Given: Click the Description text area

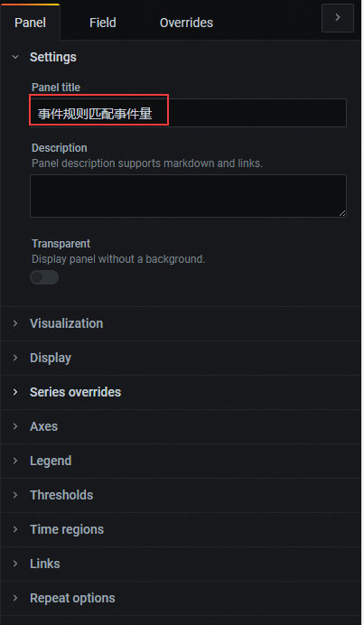Looking at the screenshot, I should [188, 196].
